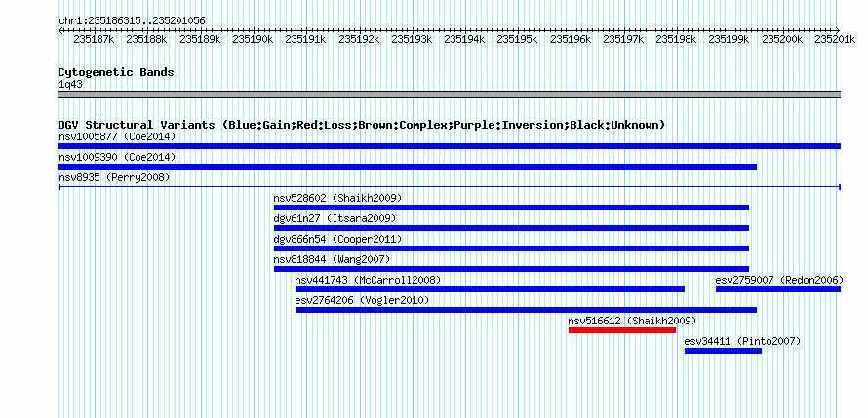This screenshot has width=868, height=418.
Task: Click nsv8935 (Perry2008) label
Action: point(114,177)
